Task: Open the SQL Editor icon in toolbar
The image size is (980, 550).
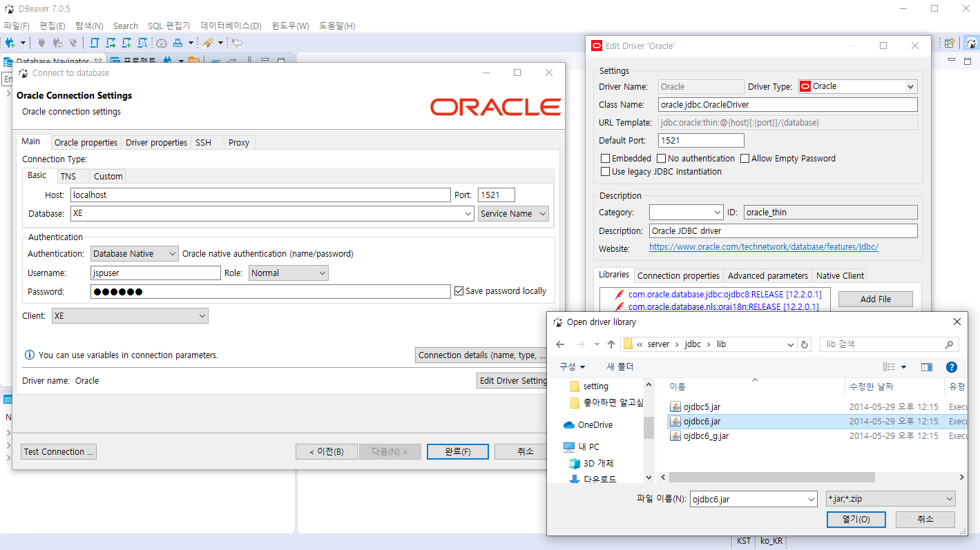Action: [x=95, y=43]
